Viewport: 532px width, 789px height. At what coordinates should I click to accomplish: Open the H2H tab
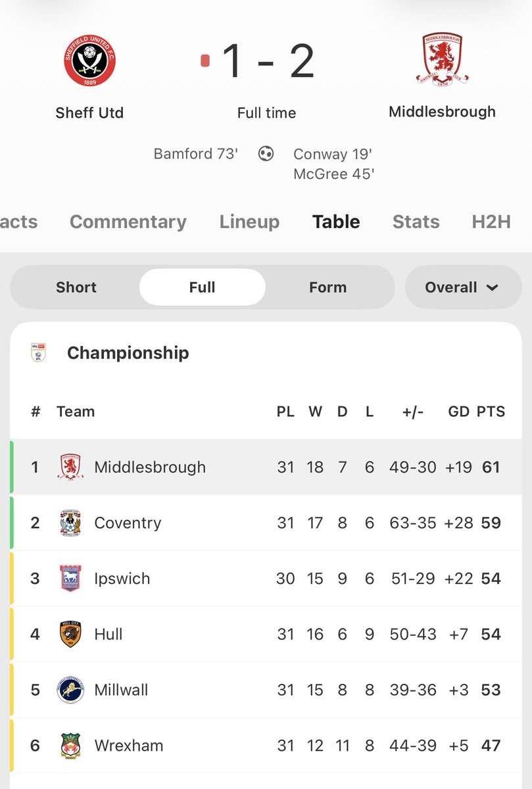(491, 222)
